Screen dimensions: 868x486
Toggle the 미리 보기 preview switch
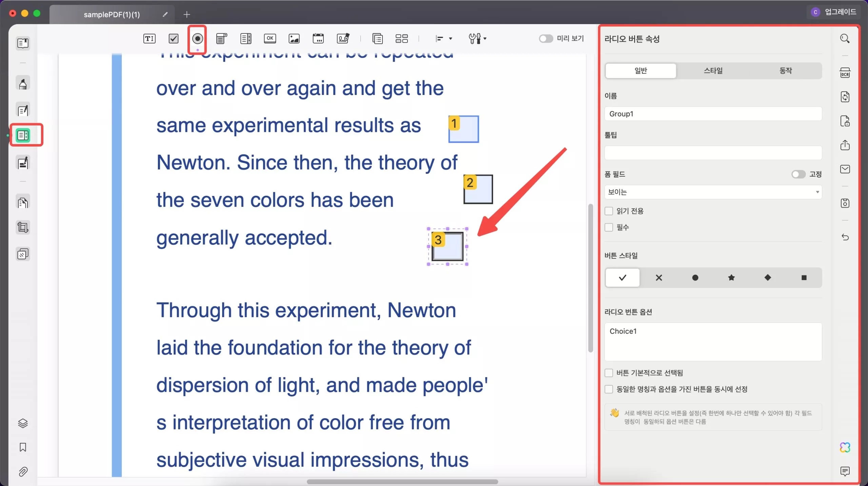pos(546,39)
